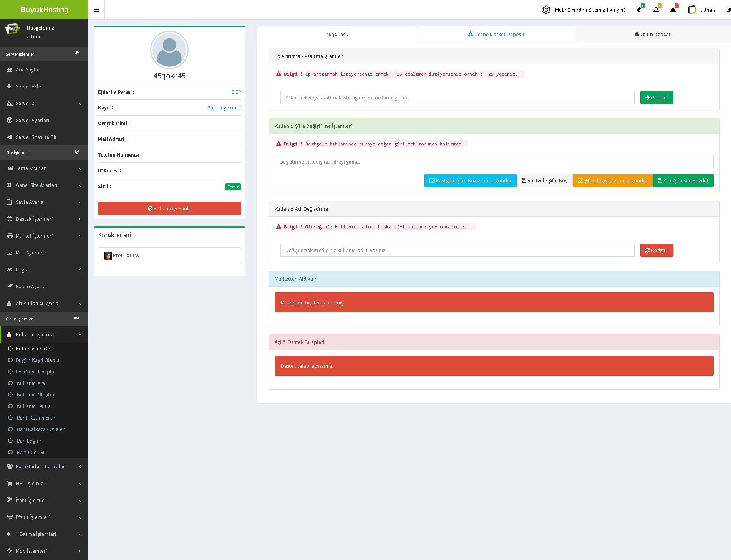Focus the EP amount input field
This screenshot has width=731, height=560.
457,97
